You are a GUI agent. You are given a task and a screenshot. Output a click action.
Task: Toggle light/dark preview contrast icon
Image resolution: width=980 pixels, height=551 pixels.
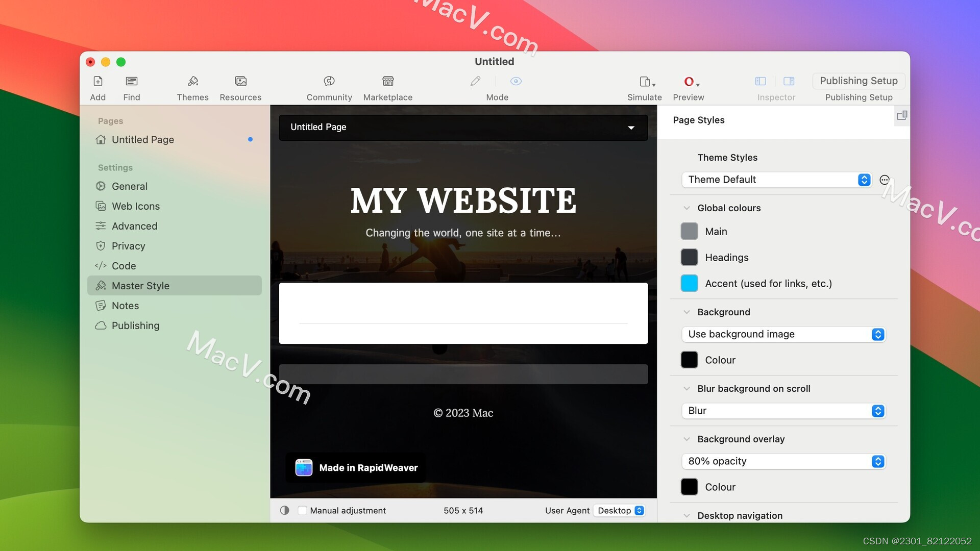(x=284, y=510)
